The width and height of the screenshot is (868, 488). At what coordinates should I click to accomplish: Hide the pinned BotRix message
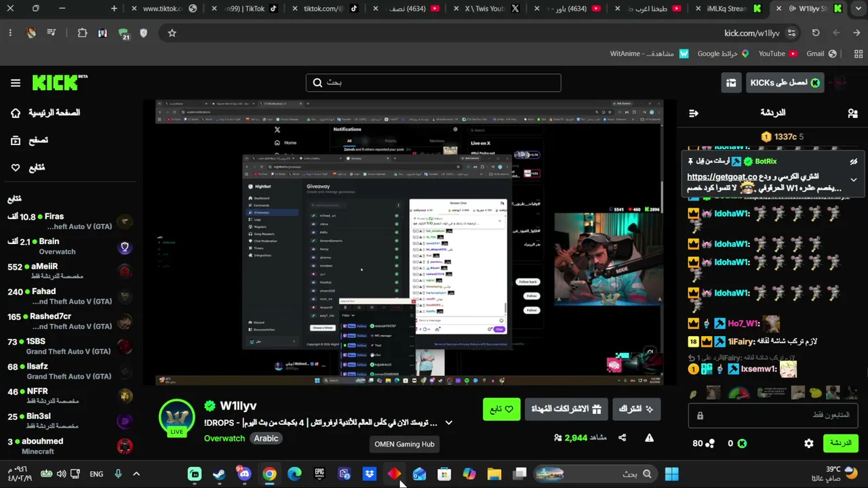click(x=854, y=162)
